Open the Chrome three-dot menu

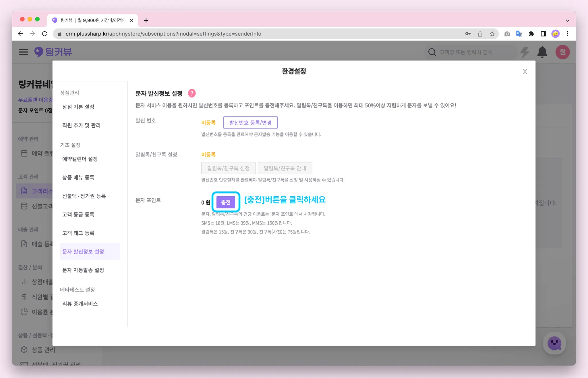click(x=568, y=34)
